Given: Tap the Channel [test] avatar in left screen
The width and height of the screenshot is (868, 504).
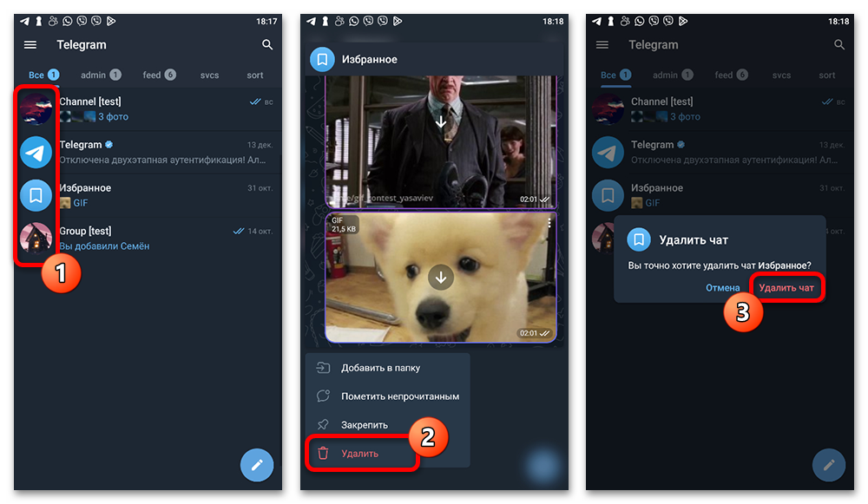Looking at the screenshot, I should (x=36, y=108).
